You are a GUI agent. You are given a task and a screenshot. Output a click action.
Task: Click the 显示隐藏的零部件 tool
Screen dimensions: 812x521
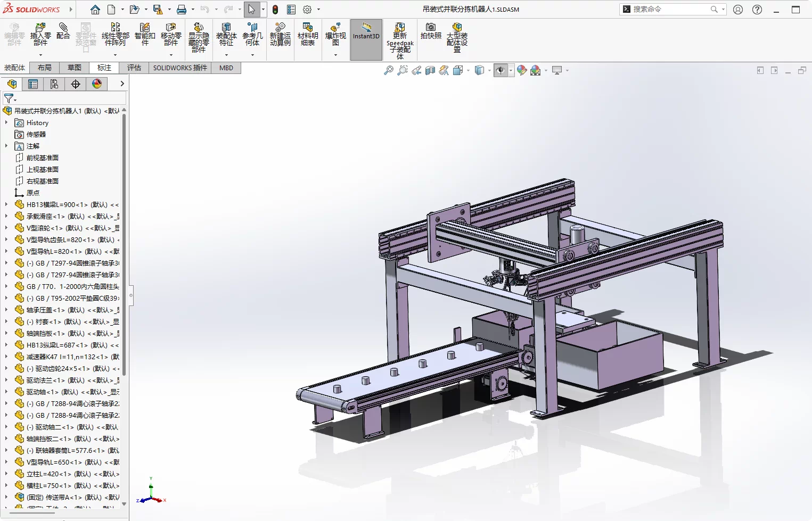coord(199,38)
